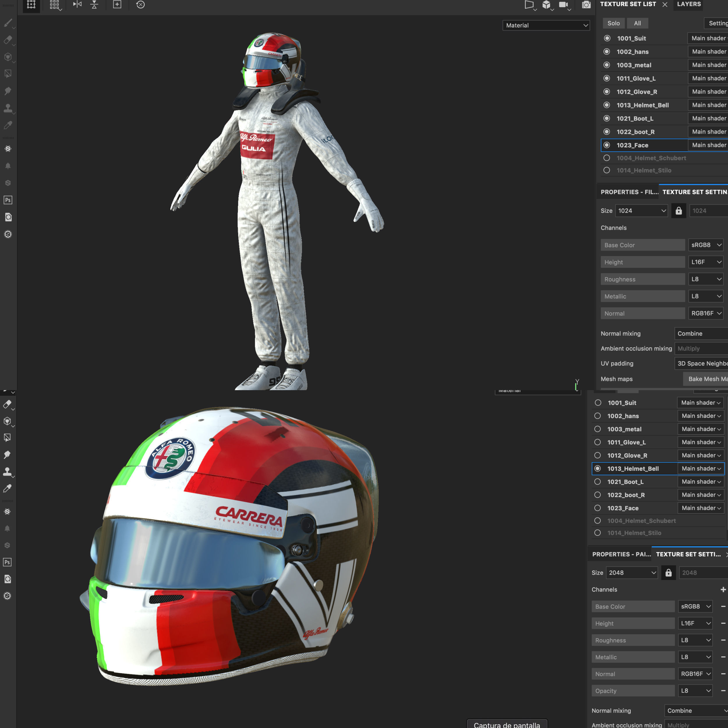The width and height of the screenshot is (728, 728).
Task: Click the Photoshop export icon in lower view
Action: pyautogui.click(x=7, y=562)
